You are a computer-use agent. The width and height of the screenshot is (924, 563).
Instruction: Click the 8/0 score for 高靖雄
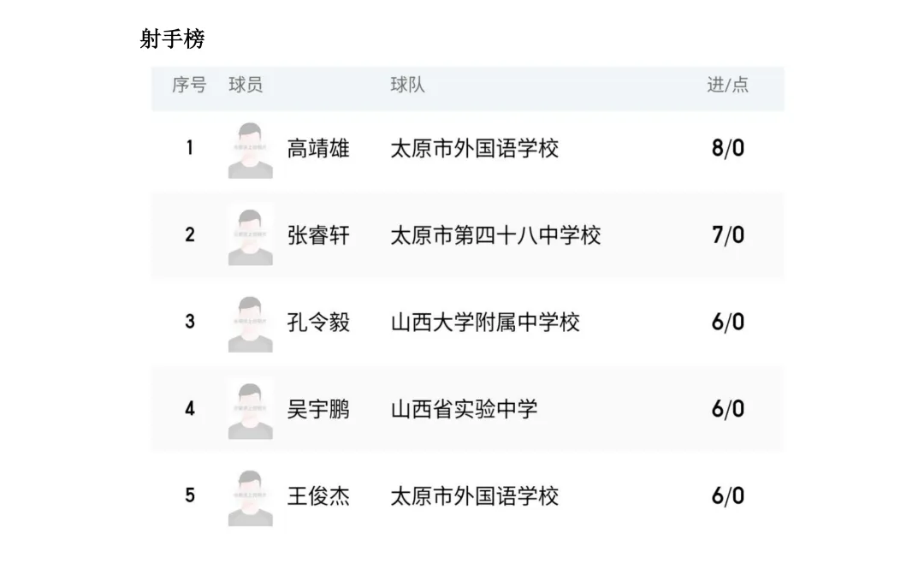click(728, 149)
